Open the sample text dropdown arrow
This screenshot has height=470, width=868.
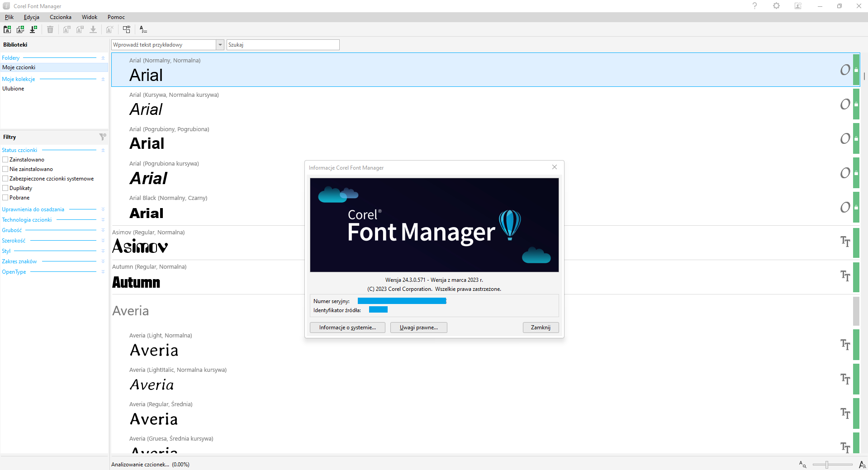coord(220,45)
